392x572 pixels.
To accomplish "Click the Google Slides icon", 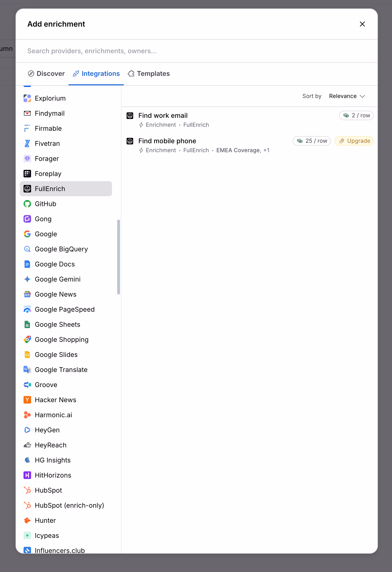I will 27,355.
